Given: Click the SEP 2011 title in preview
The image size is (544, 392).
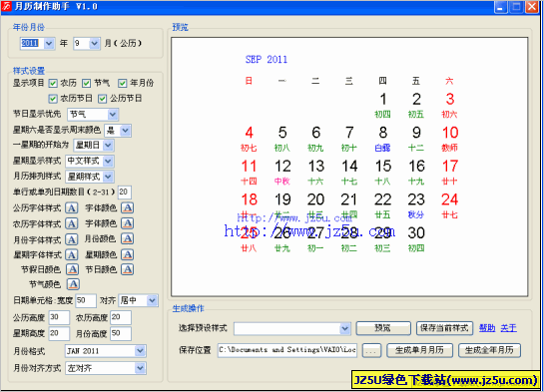Looking at the screenshot, I should [x=267, y=60].
